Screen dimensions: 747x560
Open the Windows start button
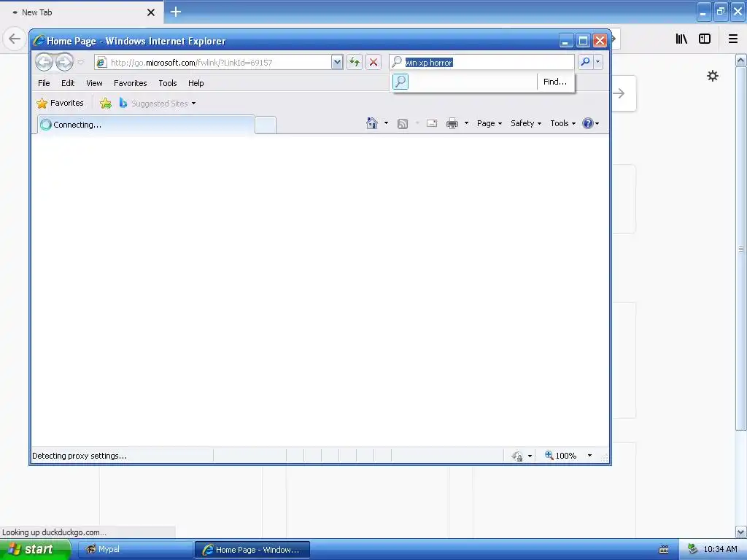pyautogui.click(x=36, y=549)
